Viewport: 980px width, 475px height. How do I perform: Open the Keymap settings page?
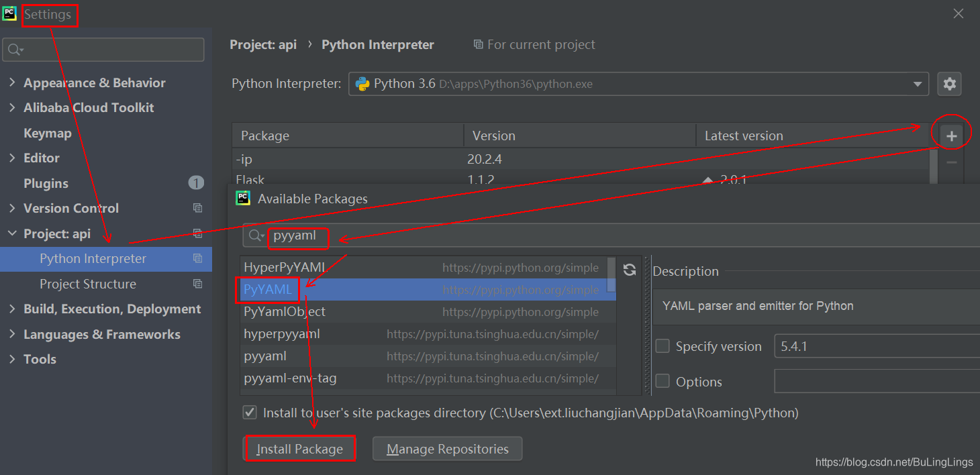coord(47,133)
